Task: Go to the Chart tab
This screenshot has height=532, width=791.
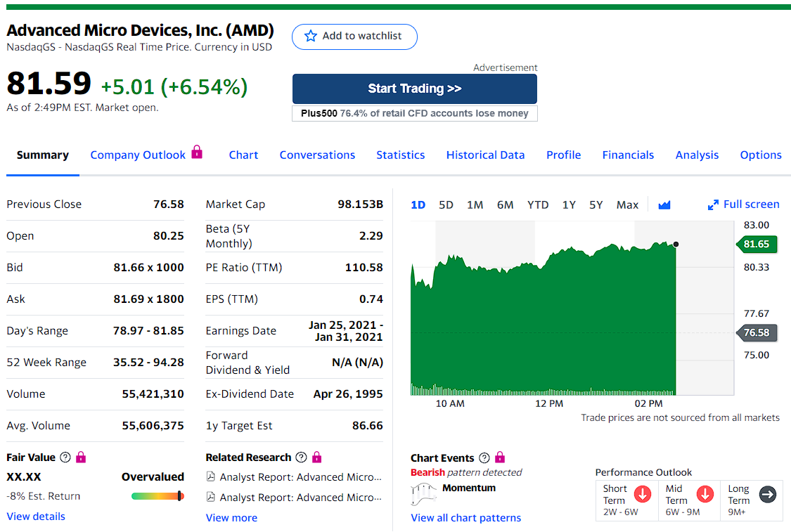Action: pos(244,155)
